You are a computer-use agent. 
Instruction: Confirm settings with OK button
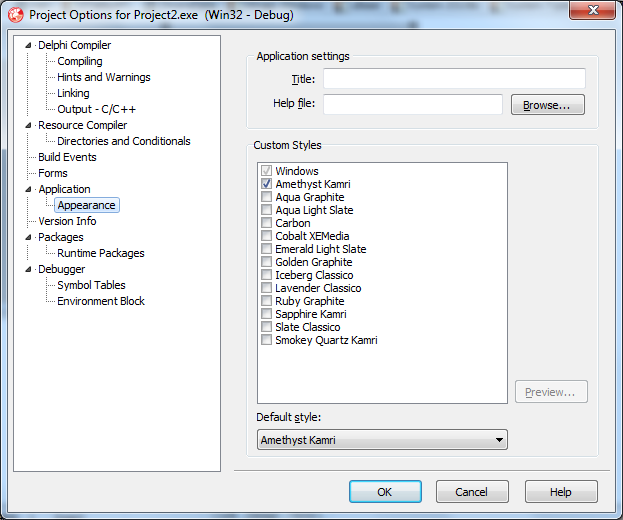click(x=385, y=491)
